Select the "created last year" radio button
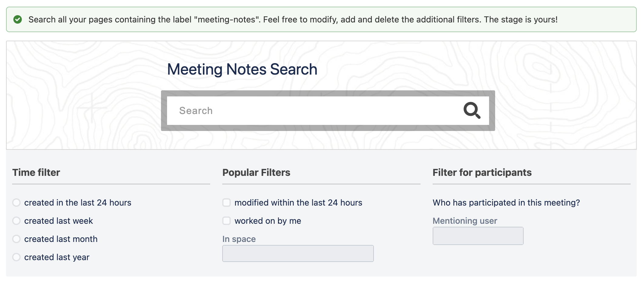Image resolution: width=644 pixels, height=285 pixels. click(16, 257)
